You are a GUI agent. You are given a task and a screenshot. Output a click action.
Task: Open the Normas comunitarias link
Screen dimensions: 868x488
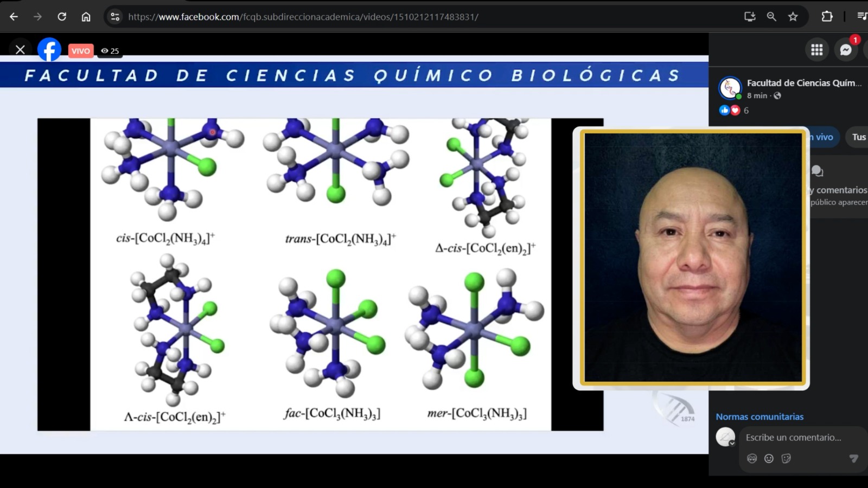coord(759,416)
